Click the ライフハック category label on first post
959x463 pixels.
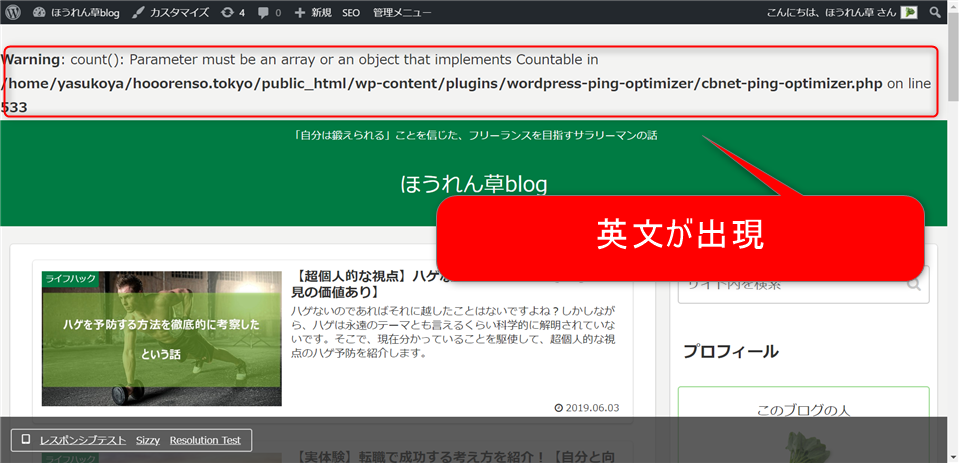point(69,278)
